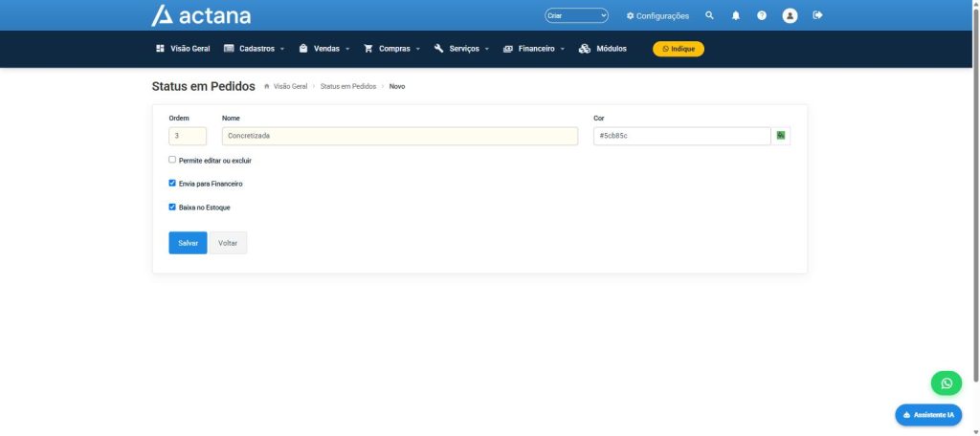This screenshot has width=980, height=436.
Task: Open the Módulos menu item
Action: 603,49
